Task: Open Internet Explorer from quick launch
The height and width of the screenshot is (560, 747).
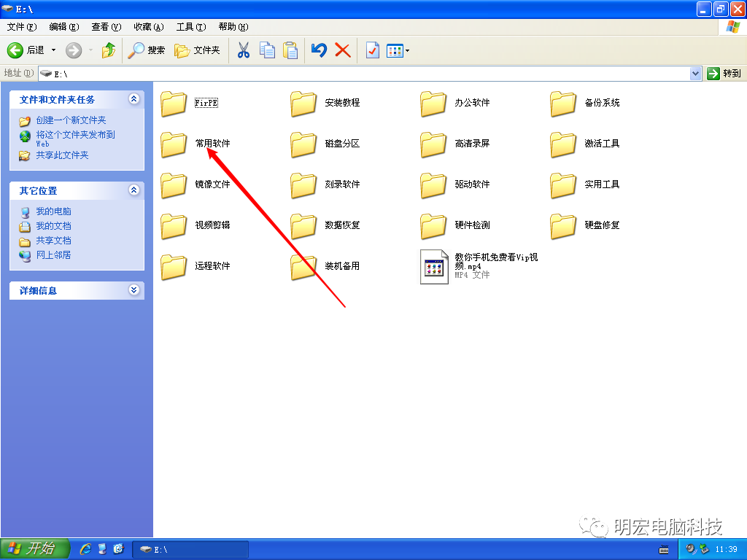Action: tap(85, 549)
